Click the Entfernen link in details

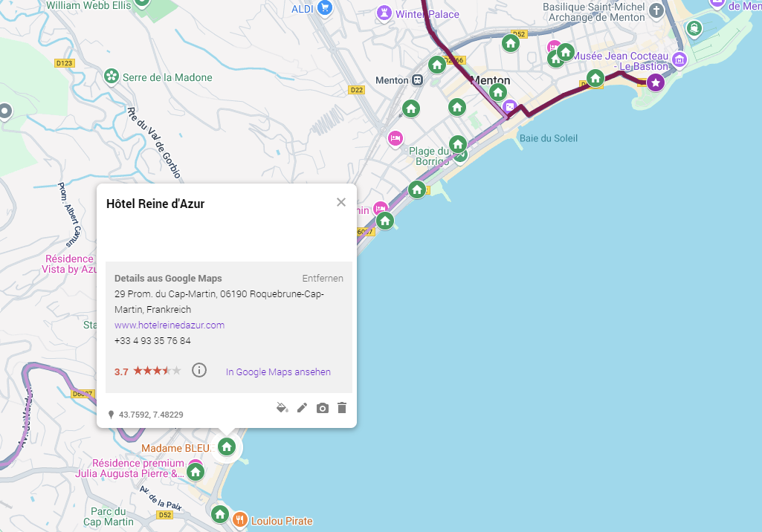pos(323,279)
